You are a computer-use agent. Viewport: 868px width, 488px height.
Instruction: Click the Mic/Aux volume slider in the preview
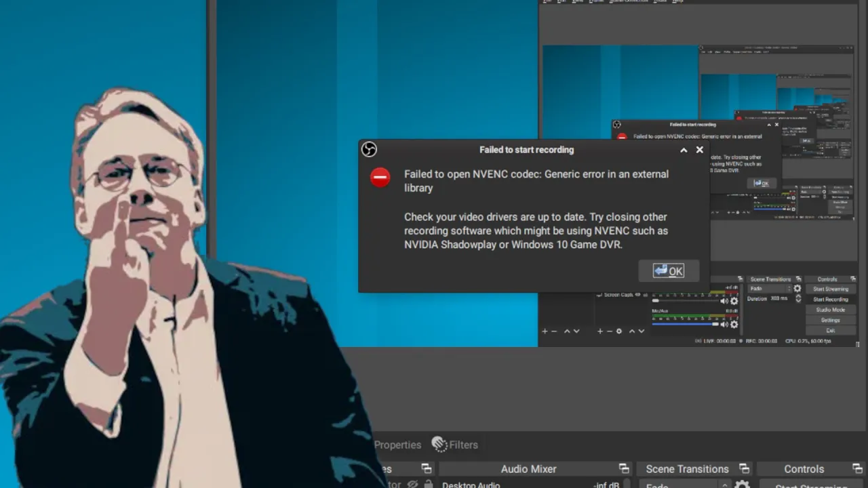click(686, 324)
